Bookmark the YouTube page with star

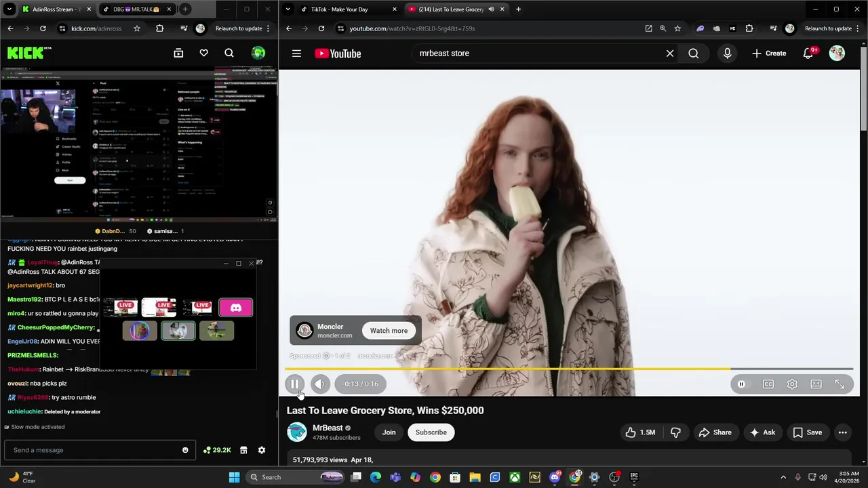point(677,28)
